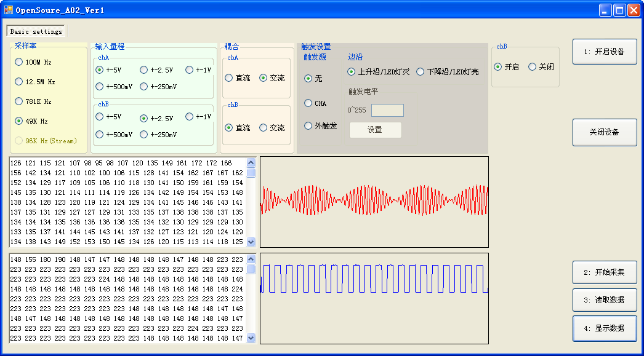This screenshot has height=356, width=644.
Task: Select the 12.5M Hz sampling rate
Action: tap(34, 82)
